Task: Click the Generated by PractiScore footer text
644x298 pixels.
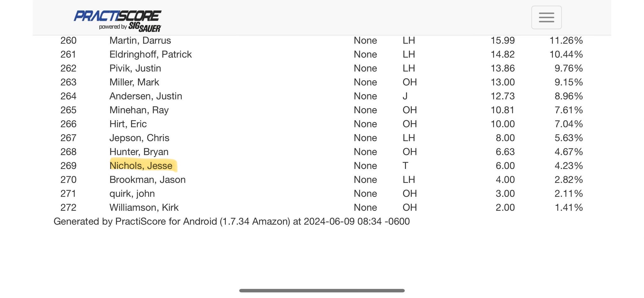Action: (231, 221)
